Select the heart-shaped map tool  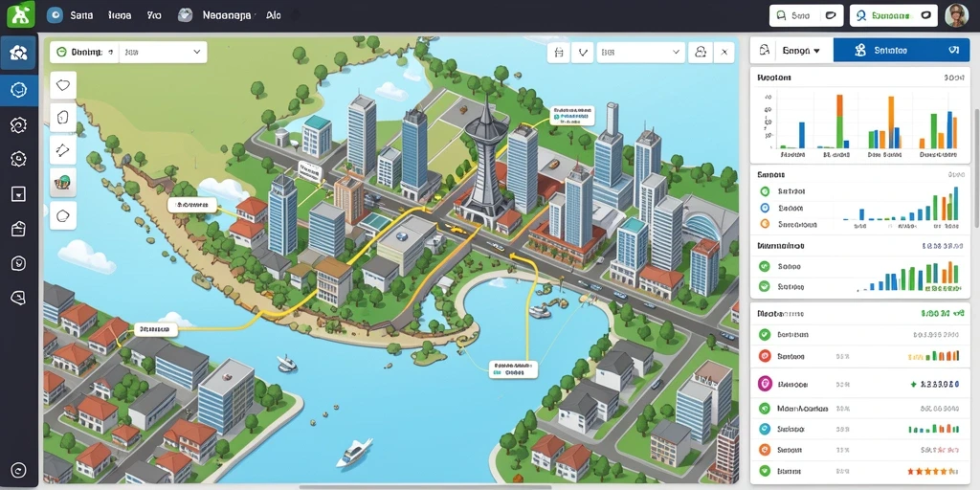click(63, 84)
